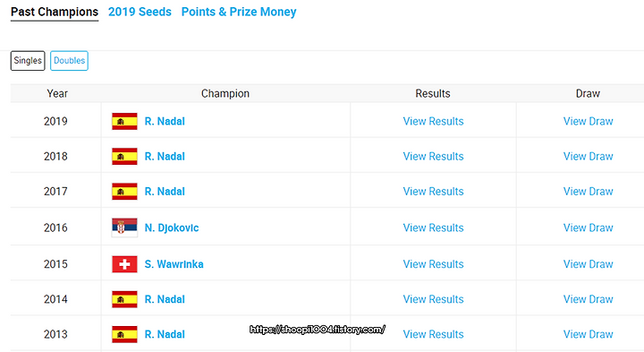Select the Singles filter button
This screenshot has height=352, width=644.
click(x=28, y=60)
